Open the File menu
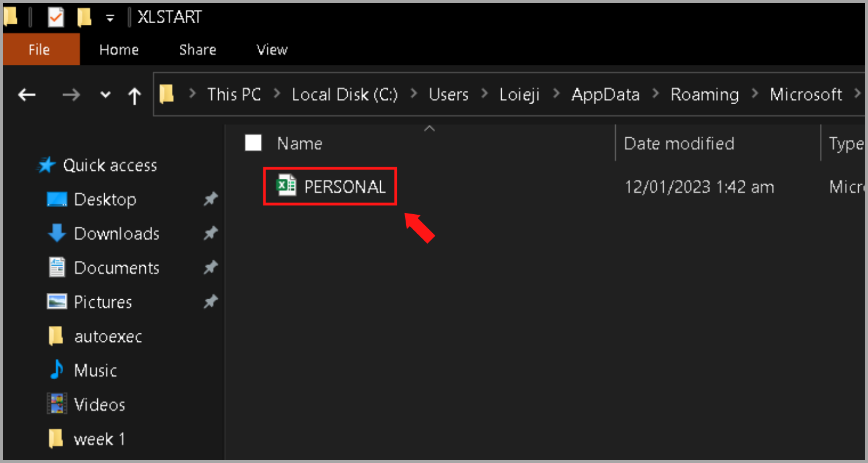 click(40, 50)
